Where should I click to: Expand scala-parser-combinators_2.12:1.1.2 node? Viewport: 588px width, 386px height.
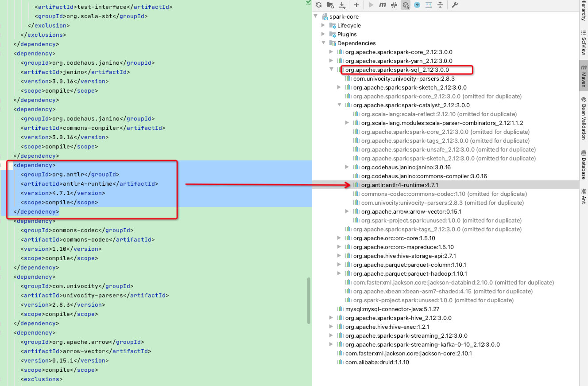point(348,123)
